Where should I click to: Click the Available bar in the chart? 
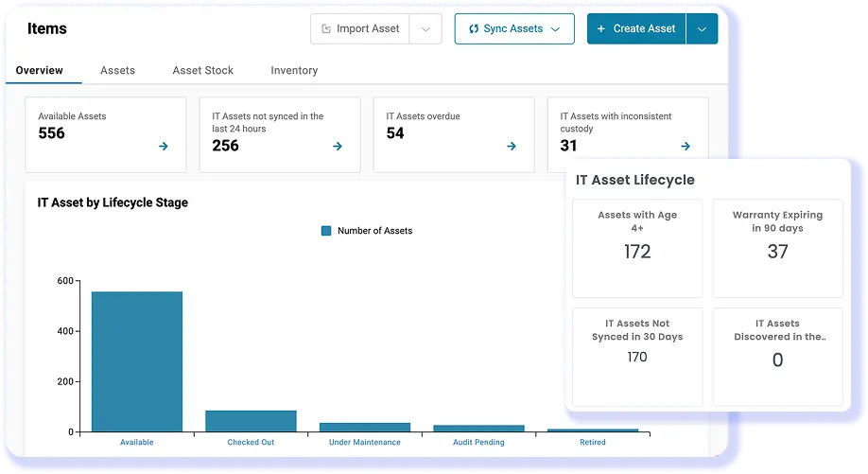point(137,362)
